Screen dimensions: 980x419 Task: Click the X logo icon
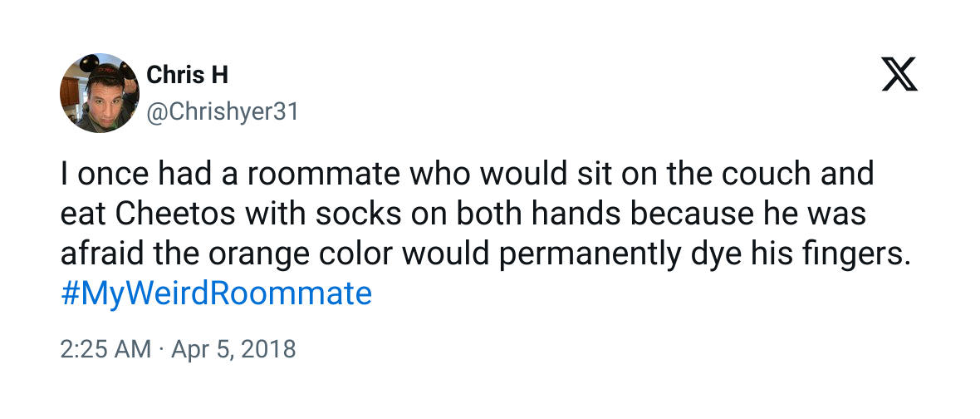pos(899,74)
